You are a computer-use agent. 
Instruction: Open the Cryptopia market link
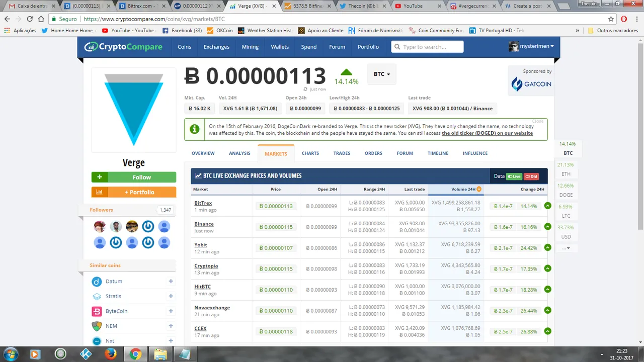(206, 266)
